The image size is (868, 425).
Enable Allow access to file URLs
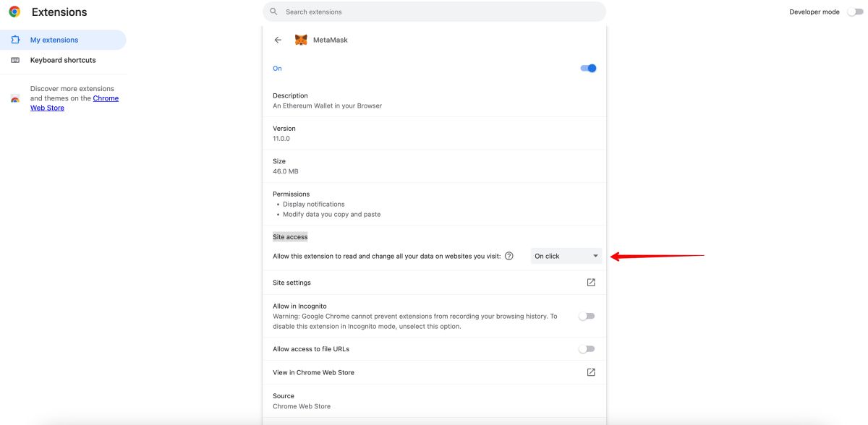(587, 349)
